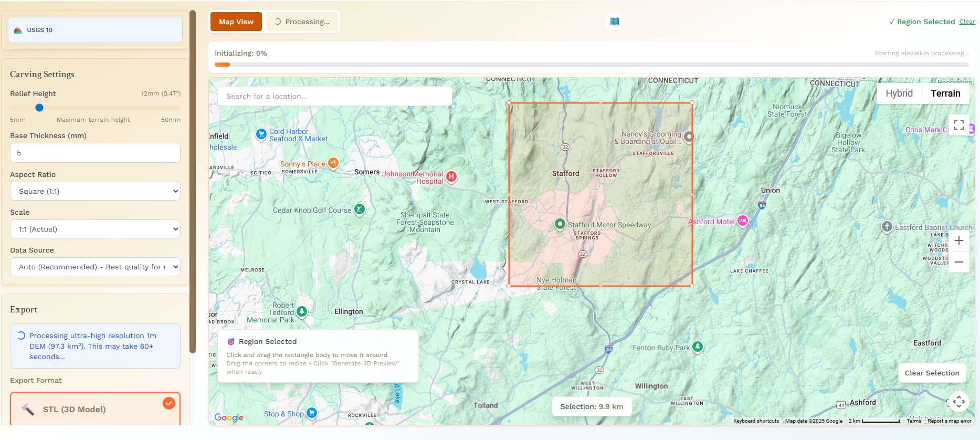Viewport: 980px width, 440px height.
Task: Open the Aspect Ratio dropdown
Action: click(95, 191)
